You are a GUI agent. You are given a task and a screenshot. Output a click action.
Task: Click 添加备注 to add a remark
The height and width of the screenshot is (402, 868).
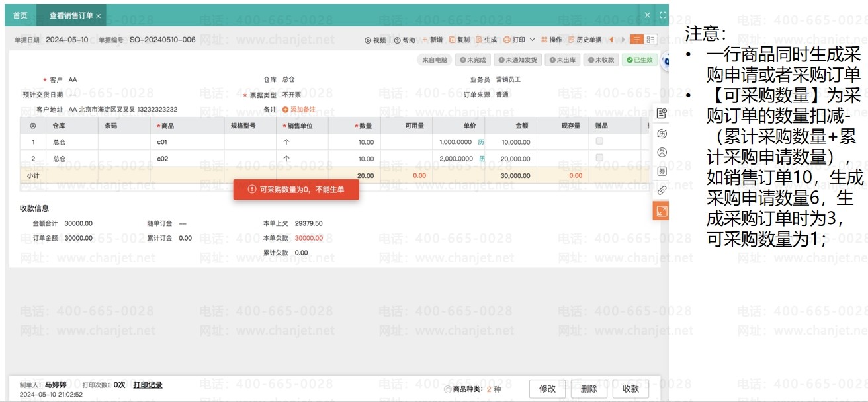(x=299, y=110)
